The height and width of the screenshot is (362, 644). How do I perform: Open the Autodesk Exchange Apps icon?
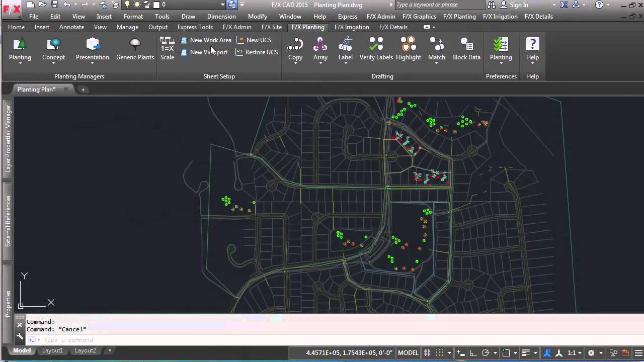click(564, 5)
